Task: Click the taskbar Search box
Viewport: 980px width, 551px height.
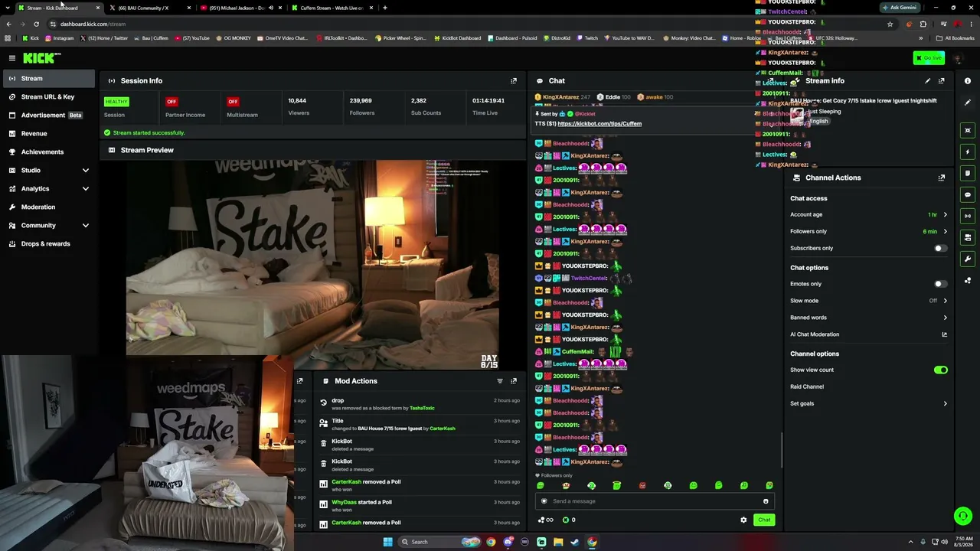Action: pyautogui.click(x=440, y=542)
